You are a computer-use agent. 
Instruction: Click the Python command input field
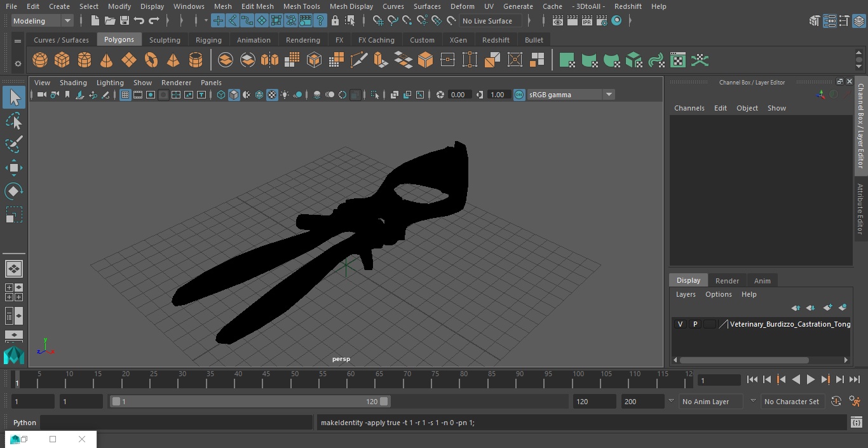pyautogui.click(x=177, y=423)
